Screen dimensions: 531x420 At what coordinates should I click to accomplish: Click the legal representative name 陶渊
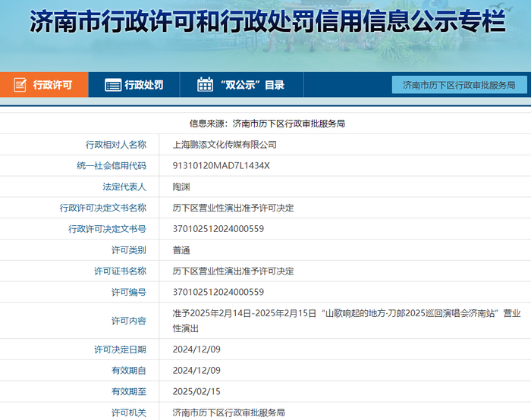181,186
